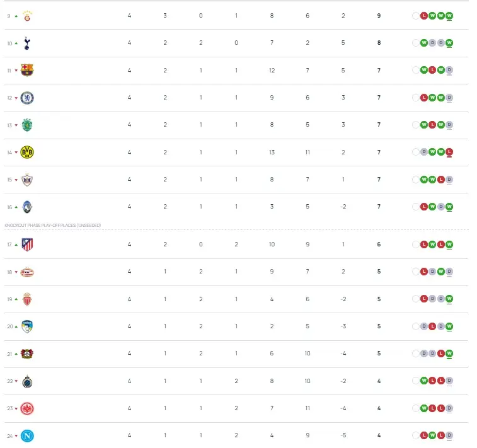Click the Chelsea club badge

tap(27, 98)
